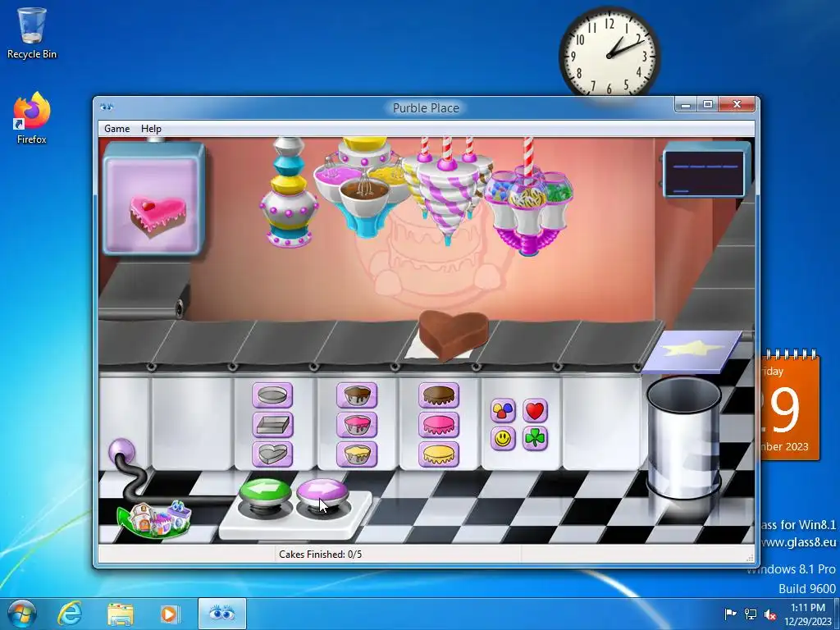Open the Game menu
The image size is (840, 630).
tap(116, 129)
